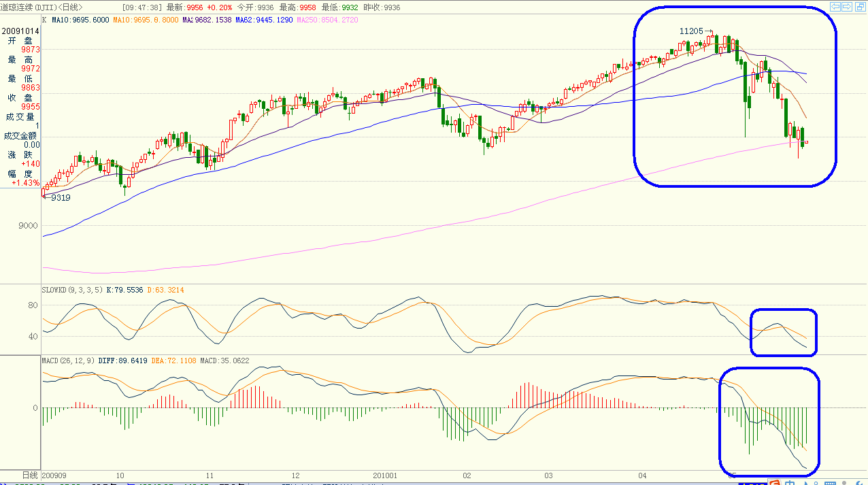Select the date 20091014 in side panel

pos(20,31)
